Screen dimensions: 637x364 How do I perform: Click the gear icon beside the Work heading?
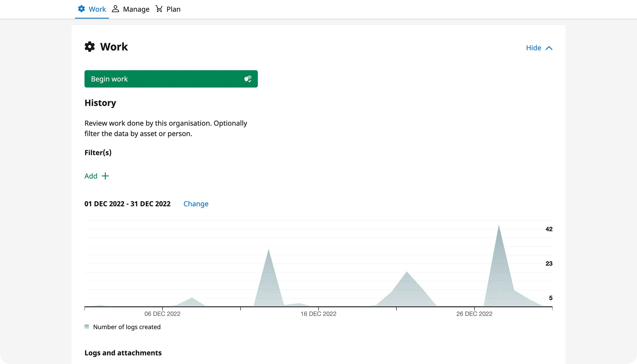click(90, 47)
